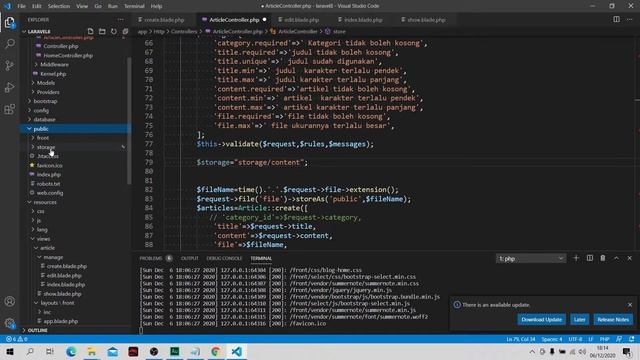
Task: Click Later on update notification
Action: point(579,319)
